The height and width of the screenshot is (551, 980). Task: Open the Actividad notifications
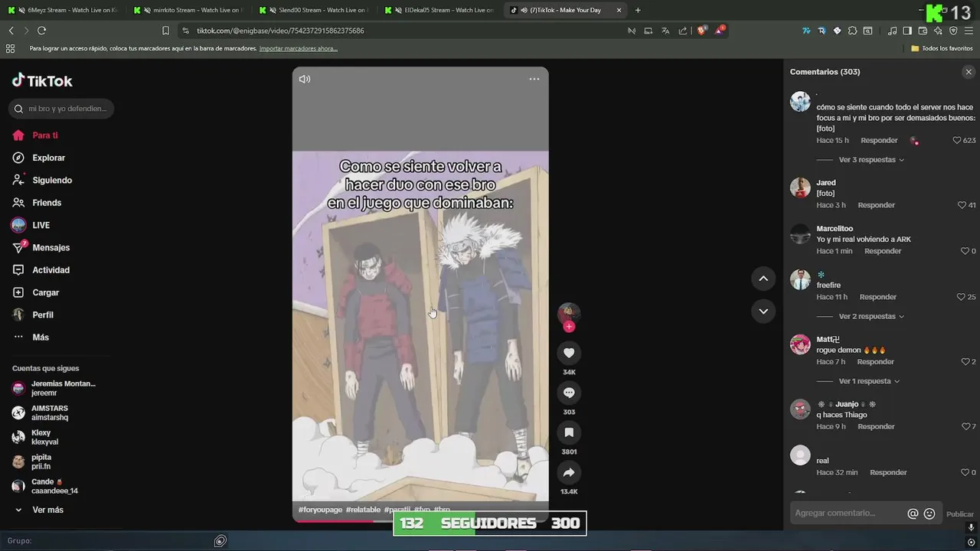[x=41, y=270]
